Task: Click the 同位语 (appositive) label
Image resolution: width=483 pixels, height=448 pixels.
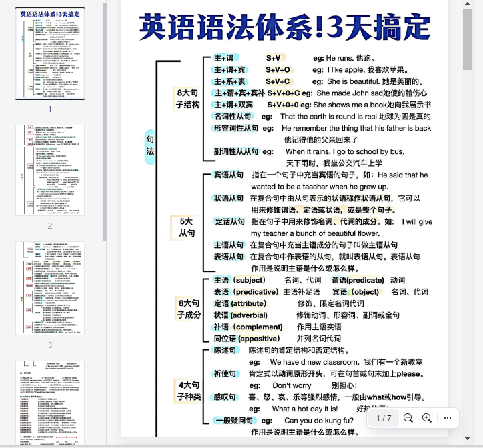Action: coord(247,339)
